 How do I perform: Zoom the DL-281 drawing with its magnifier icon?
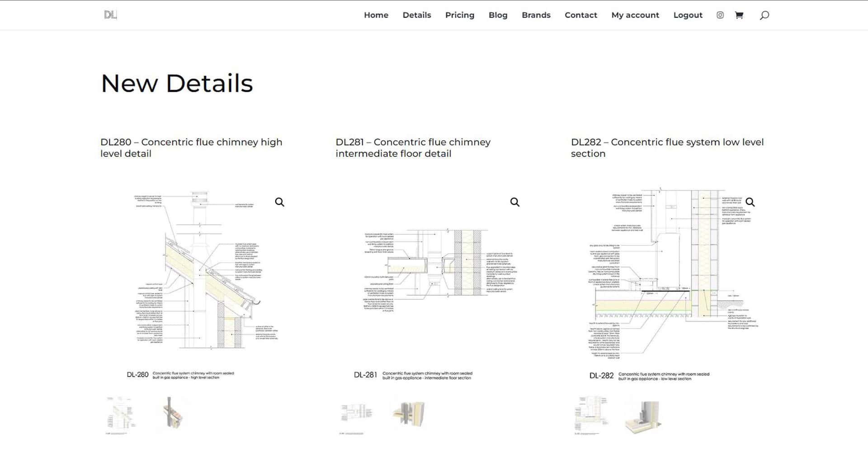(x=515, y=202)
